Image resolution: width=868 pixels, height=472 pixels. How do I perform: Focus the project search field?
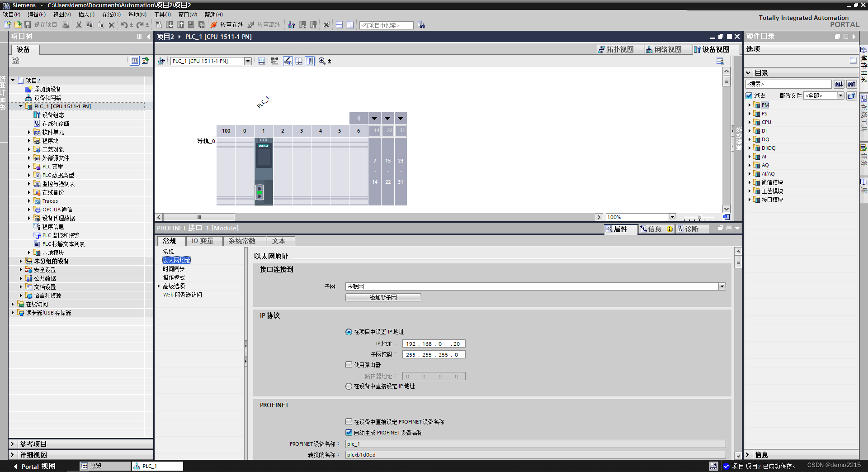pos(386,25)
